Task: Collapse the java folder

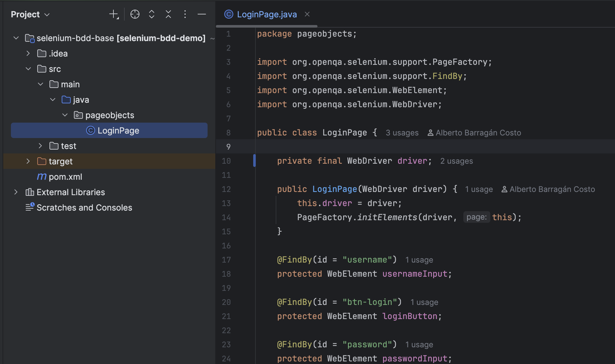Action: [53, 100]
